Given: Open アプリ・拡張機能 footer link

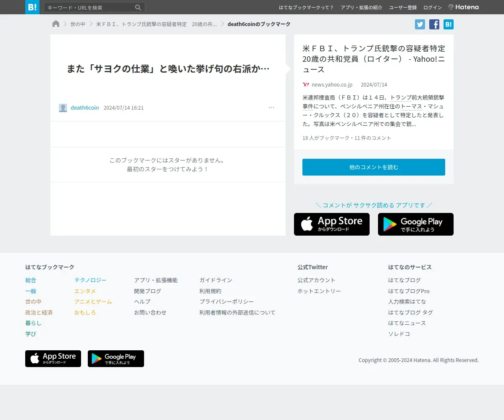Looking at the screenshot, I should pyautogui.click(x=156, y=280).
